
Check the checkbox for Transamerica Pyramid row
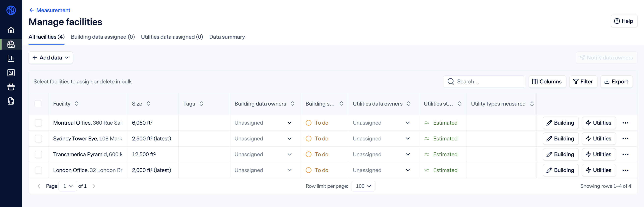[39, 154]
